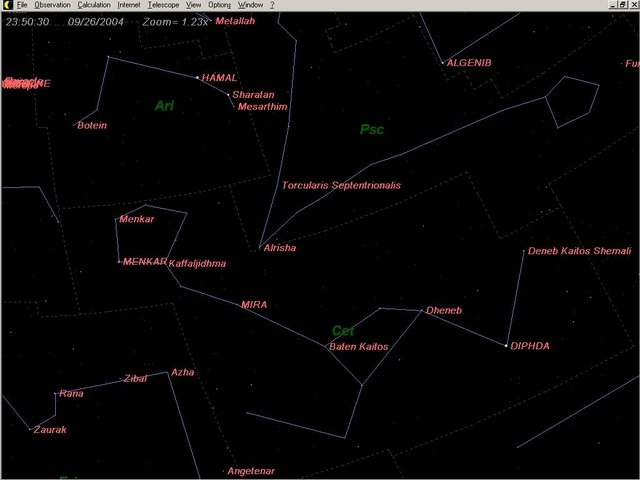Select the Ari constellation label
Image resolution: width=640 pixels, height=480 pixels.
[x=164, y=105]
